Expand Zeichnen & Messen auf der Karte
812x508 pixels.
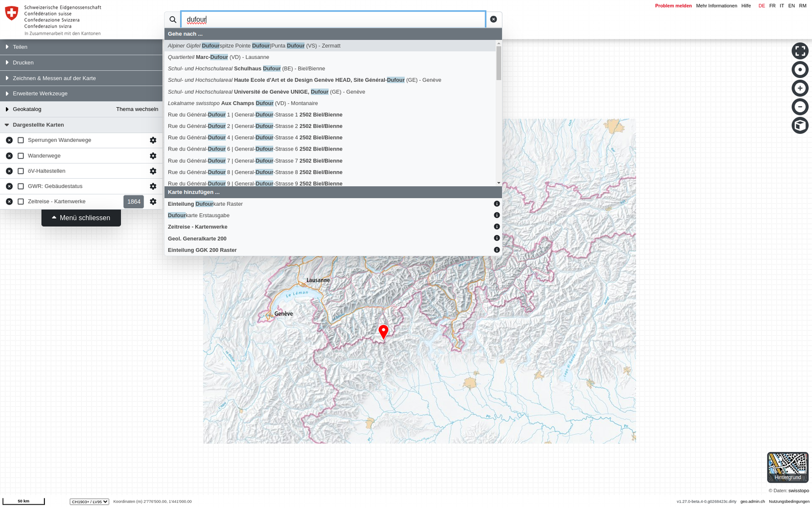[x=54, y=78]
